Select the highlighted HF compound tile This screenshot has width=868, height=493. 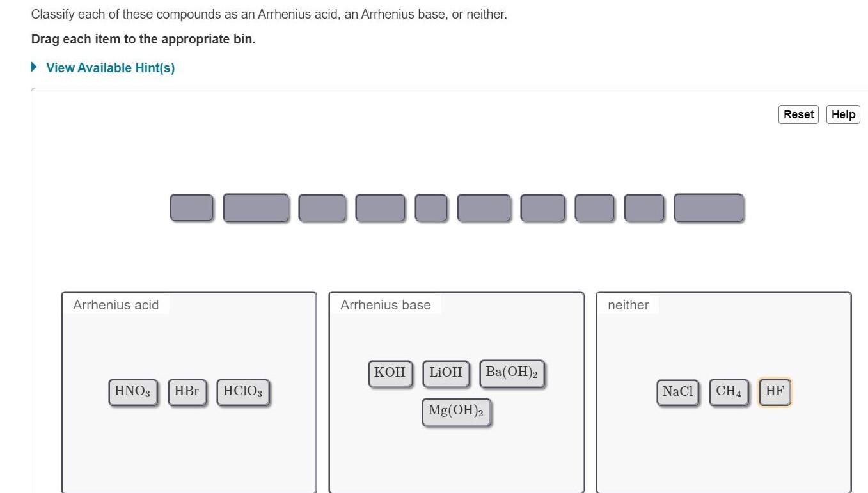[774, 392]
